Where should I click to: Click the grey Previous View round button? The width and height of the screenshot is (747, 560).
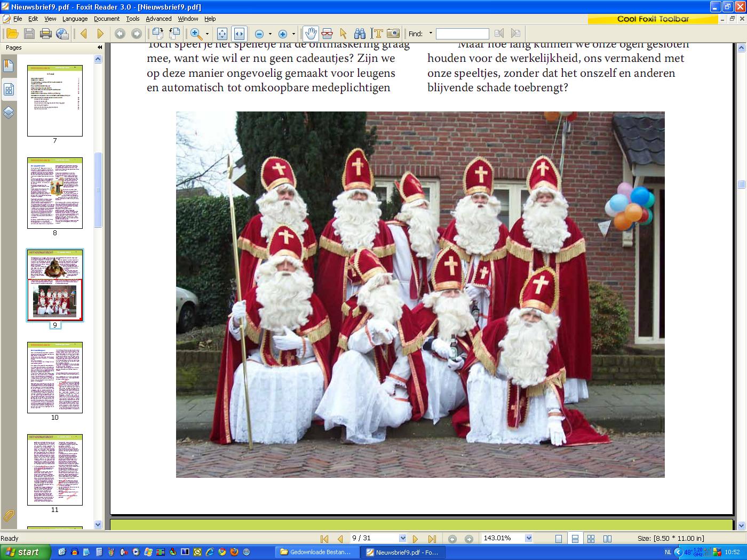(x=120, y=34)
